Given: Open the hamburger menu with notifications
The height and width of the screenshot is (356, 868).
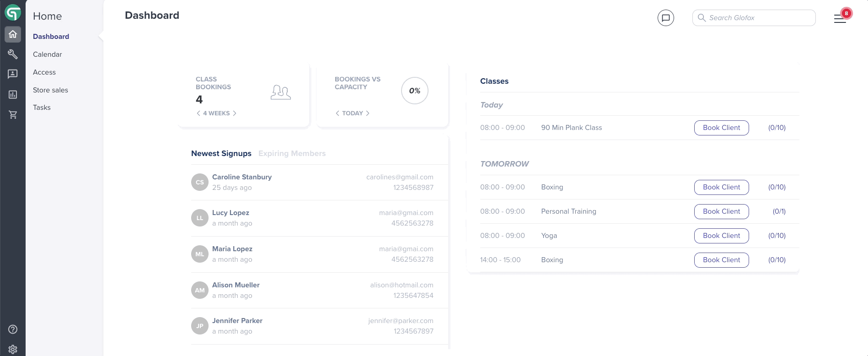Looking at the screenshot, I should pyautogui.click(x=841, y=17).
